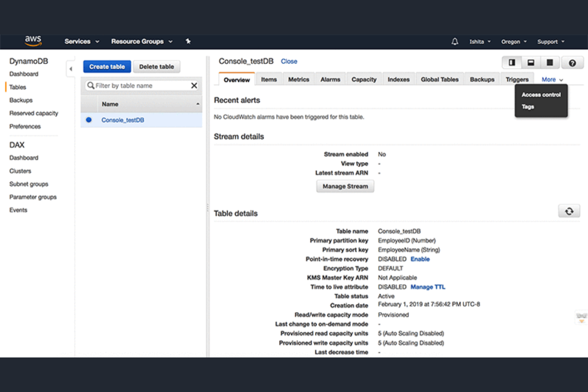
Task: Focus the Filter by table name field
Action: (x=142, y=85)
